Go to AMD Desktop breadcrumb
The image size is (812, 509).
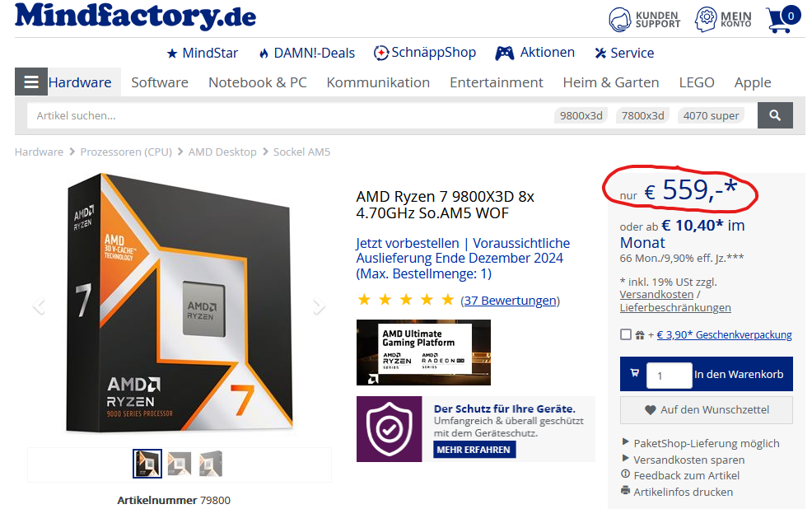(222, 152)
